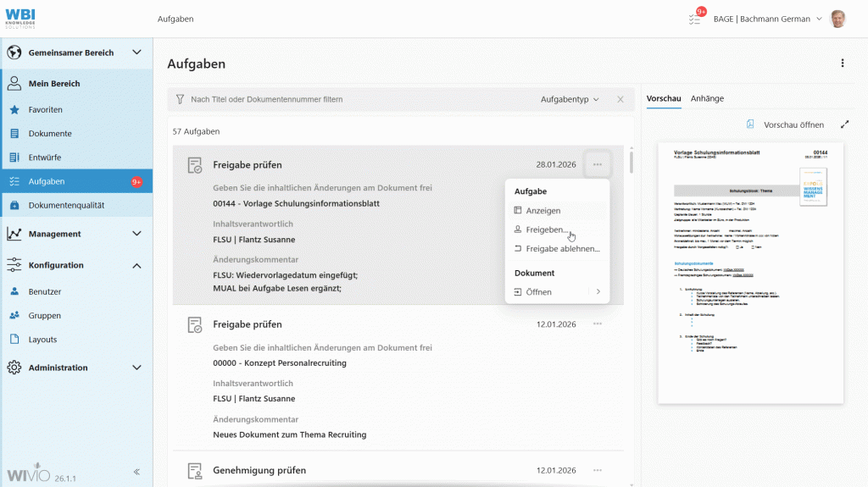
Task: Click the Management chart icon
Action: (x=14, y=234)
